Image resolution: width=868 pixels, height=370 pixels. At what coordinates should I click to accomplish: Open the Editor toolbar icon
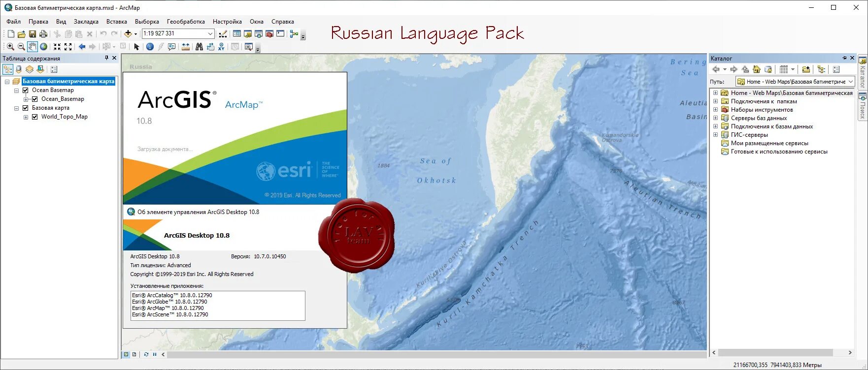[x=223, y=34]
